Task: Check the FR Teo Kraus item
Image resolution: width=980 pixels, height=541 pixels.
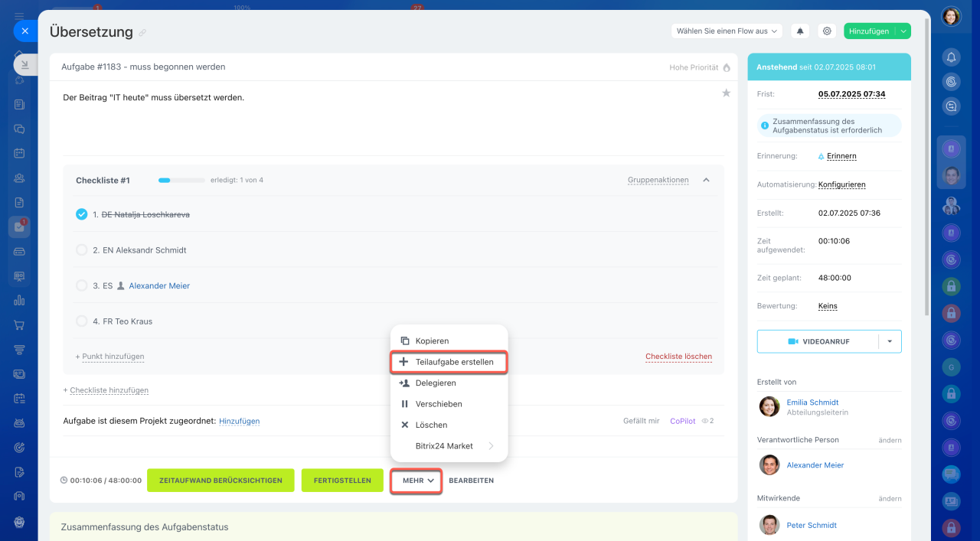Action: (x=82, y=321)
